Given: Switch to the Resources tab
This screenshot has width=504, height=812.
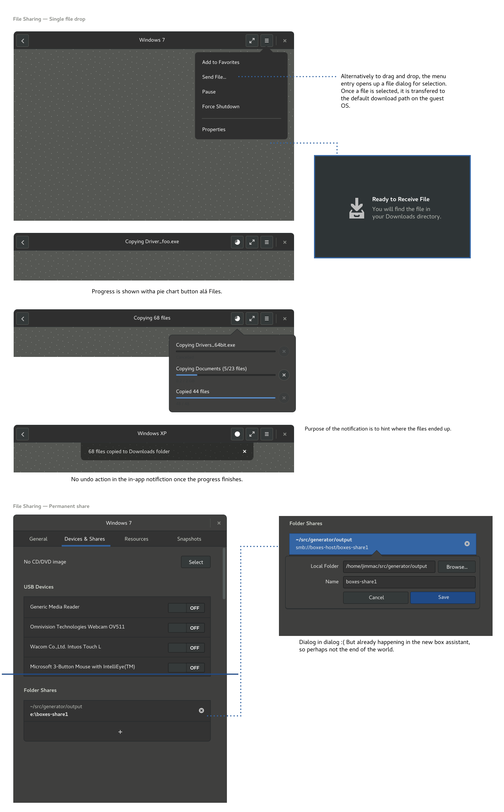Looking at the screenshot, I should pyautogui.click(x=137, y=539).
